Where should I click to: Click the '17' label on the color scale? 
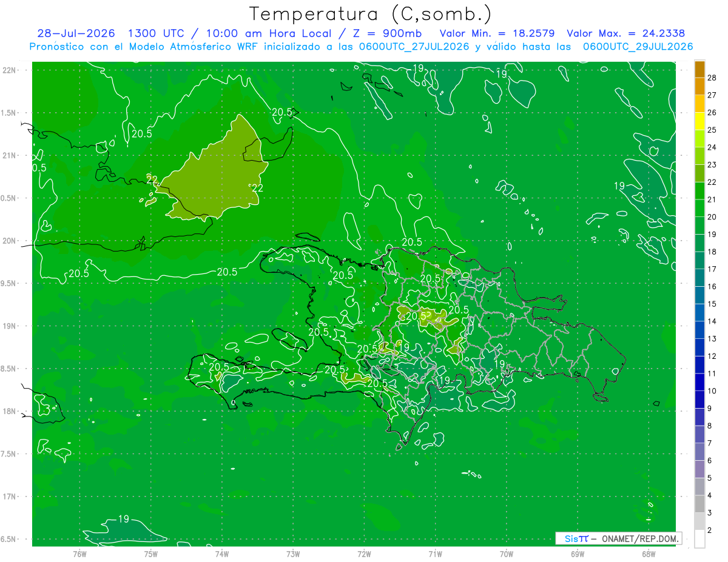713,269
